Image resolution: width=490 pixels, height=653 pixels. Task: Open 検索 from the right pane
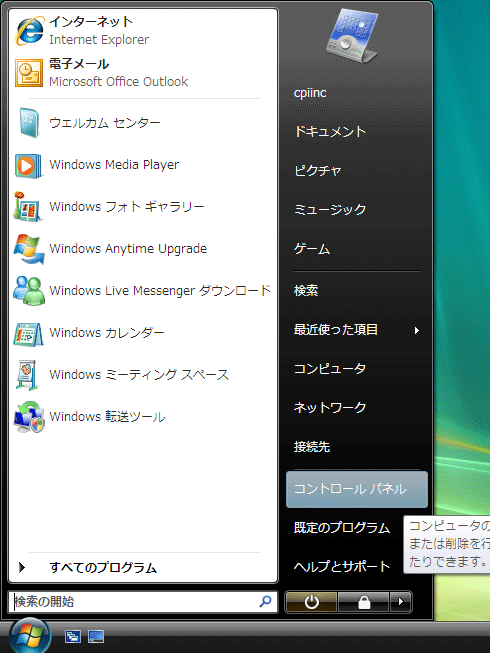coord(306,291)
